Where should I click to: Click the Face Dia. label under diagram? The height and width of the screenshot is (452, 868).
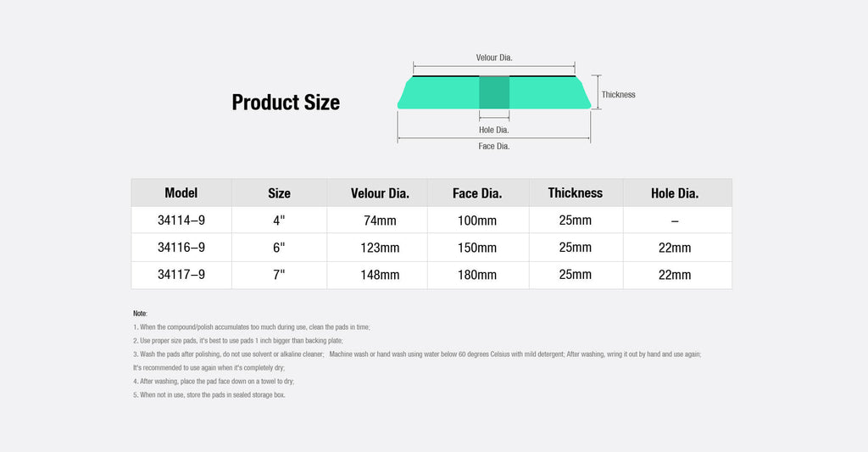494,146
